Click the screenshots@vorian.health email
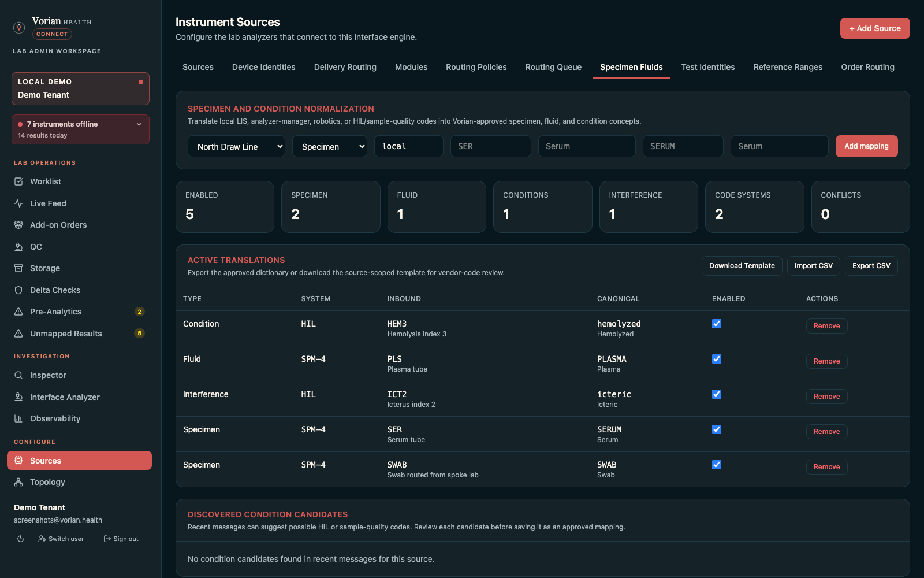 click(58, 520)
